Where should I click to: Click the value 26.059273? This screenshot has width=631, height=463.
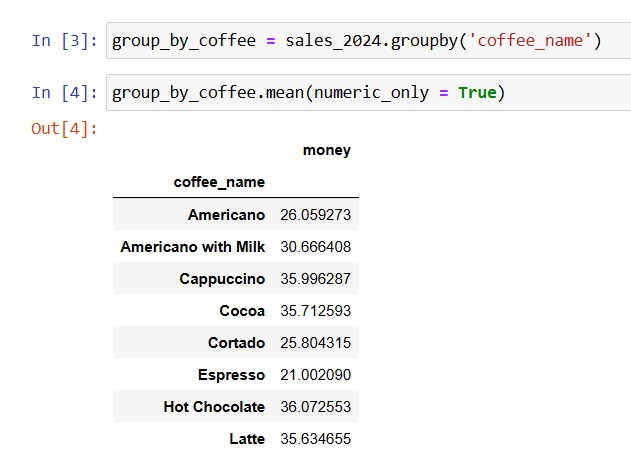point(316,215)
